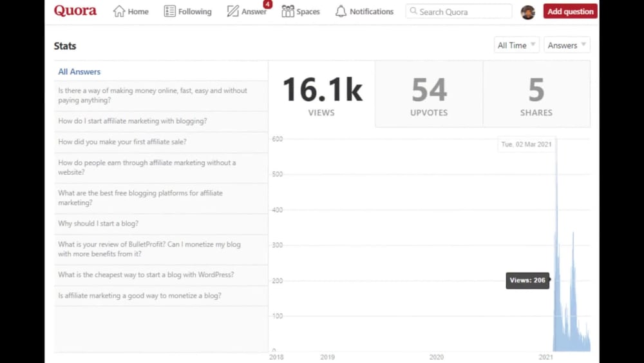Viewport: 644px width, 363px height.
Task: Click the Tue, 02 Mar 2021 date label
Action: (527, 144)
